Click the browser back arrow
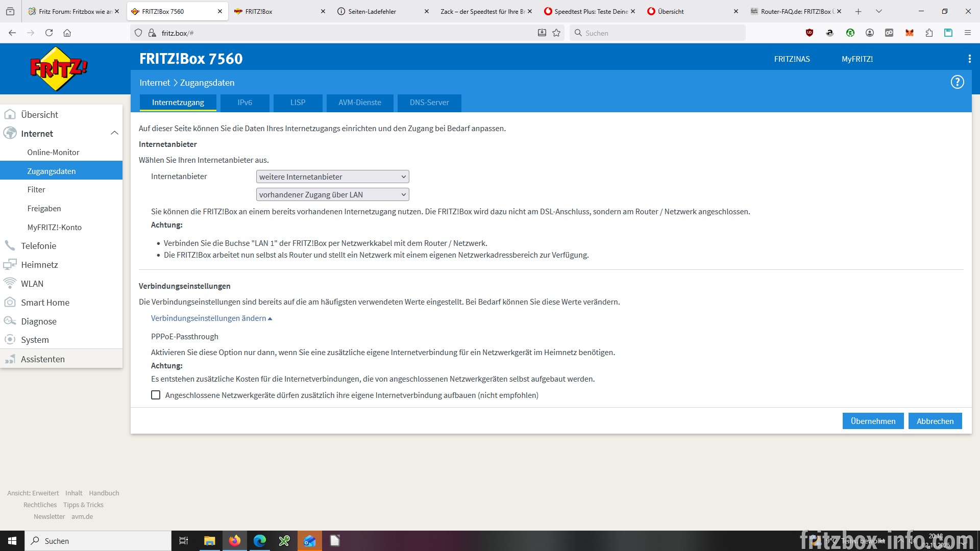Screen dimensions: 980x551 (12, 33)
